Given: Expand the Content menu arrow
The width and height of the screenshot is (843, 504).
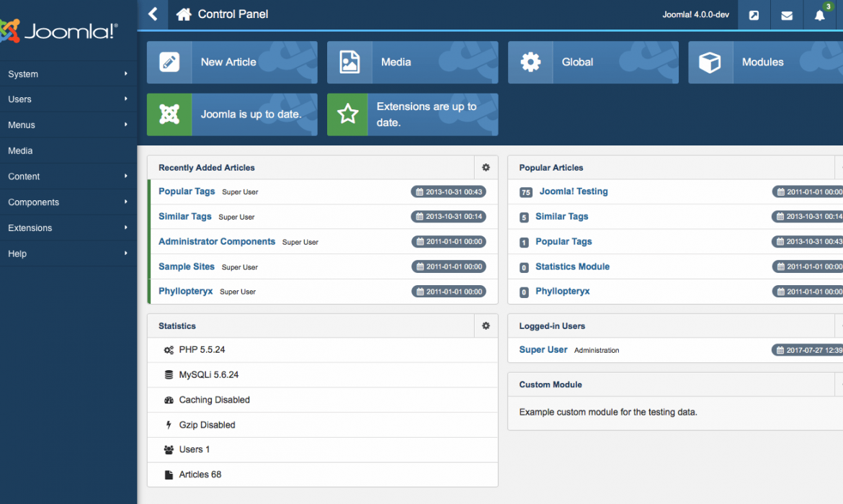Looking at the screenshot, I should tap(126, 176).
